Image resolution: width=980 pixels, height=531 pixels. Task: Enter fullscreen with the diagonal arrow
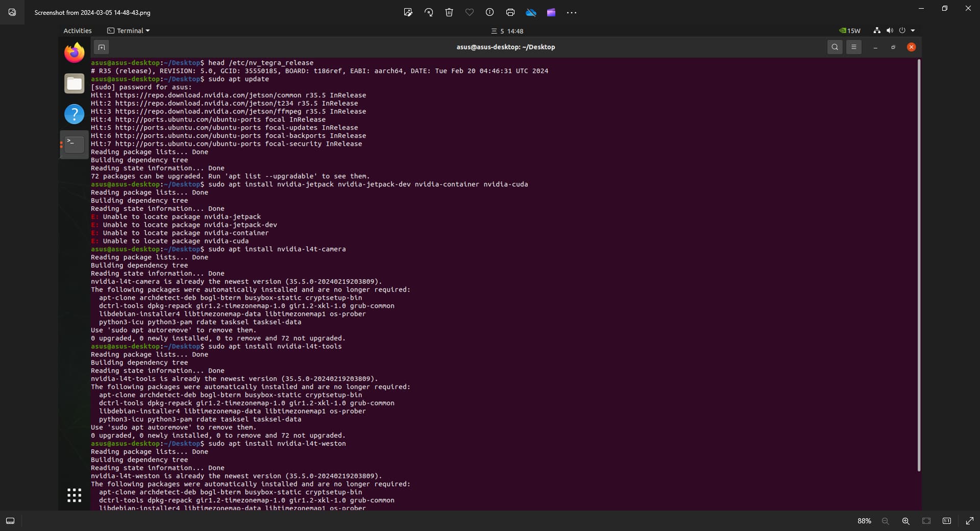(970, 520)
